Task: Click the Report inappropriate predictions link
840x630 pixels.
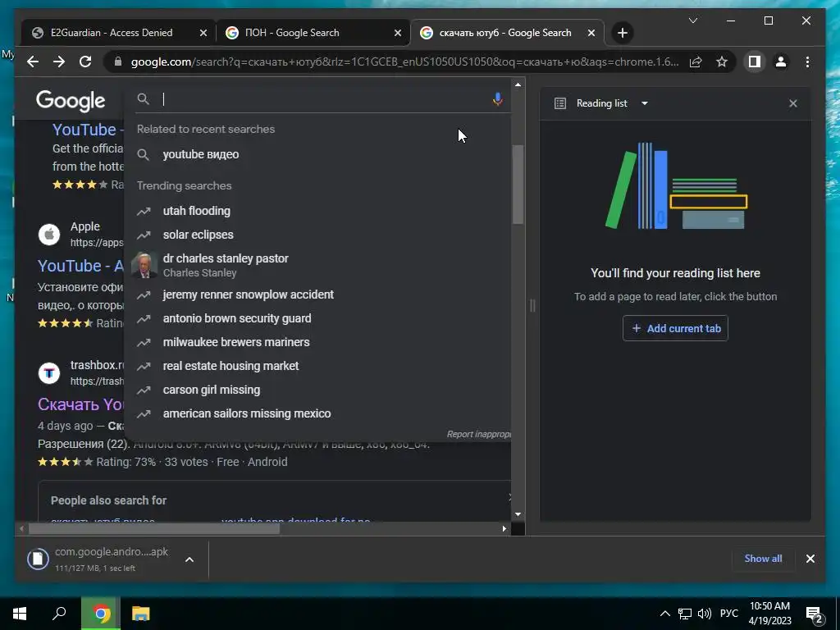Action: (478, 435)
